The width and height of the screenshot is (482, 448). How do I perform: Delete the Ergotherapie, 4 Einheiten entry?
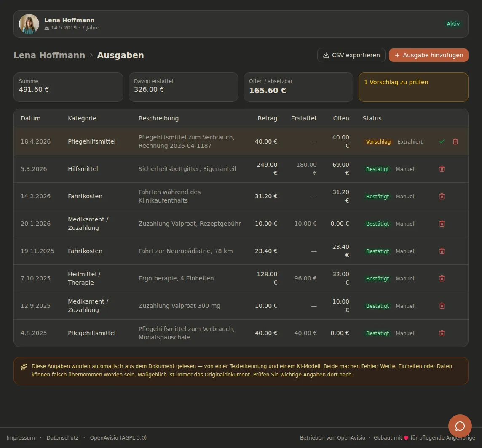tap(442, 278)
